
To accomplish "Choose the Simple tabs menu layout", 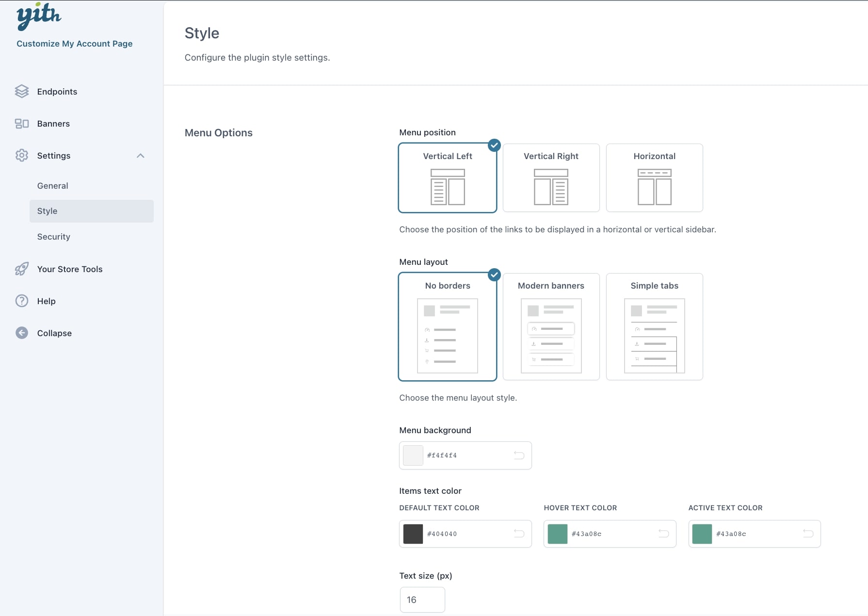I will (654, 326).
